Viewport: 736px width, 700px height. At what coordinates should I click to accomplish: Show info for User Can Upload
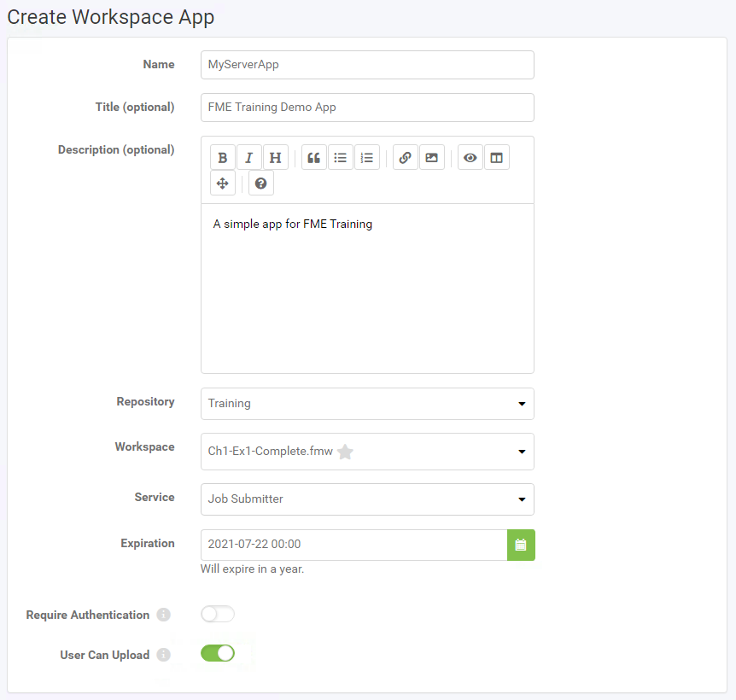(x=163, y=655)
